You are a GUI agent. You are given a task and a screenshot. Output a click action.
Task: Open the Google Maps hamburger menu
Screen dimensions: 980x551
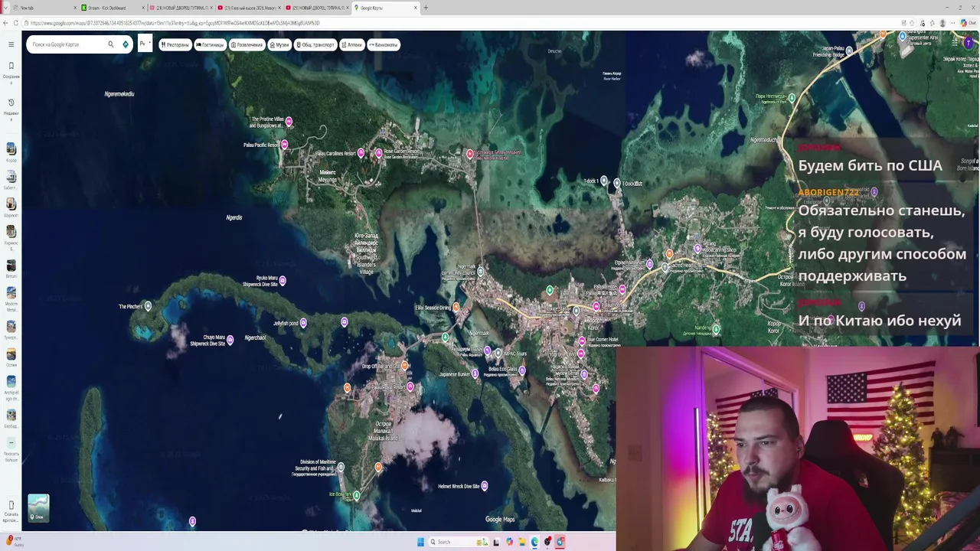coord(11,44)
